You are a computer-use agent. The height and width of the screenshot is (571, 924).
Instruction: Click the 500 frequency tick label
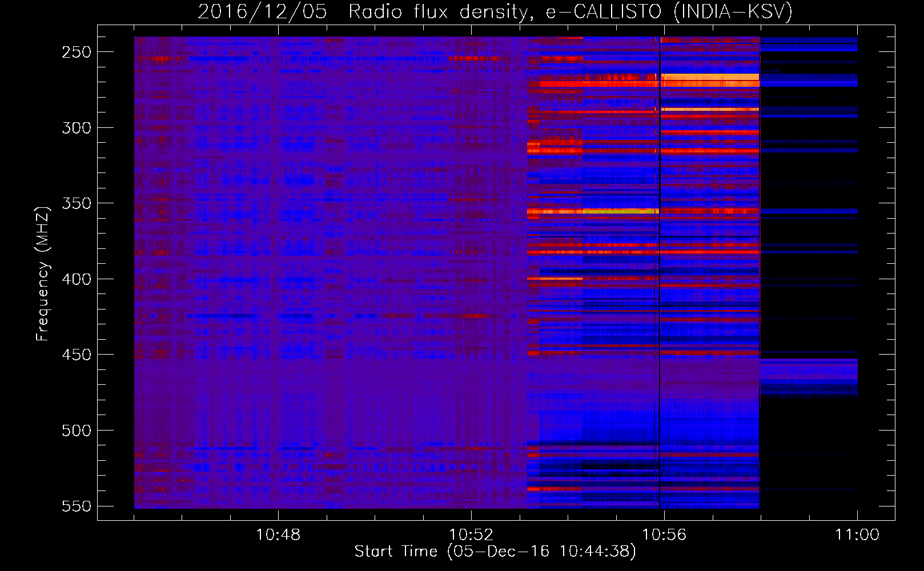tap(77, 431)
